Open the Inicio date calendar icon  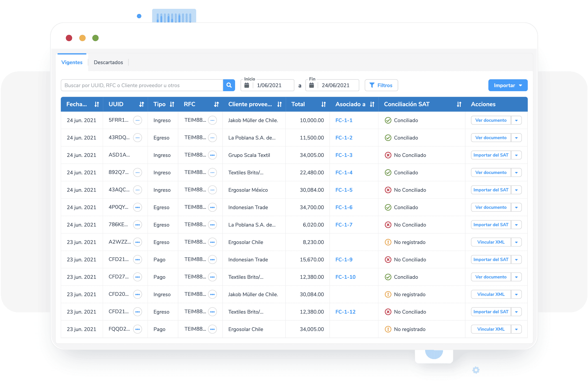[247, 85]
